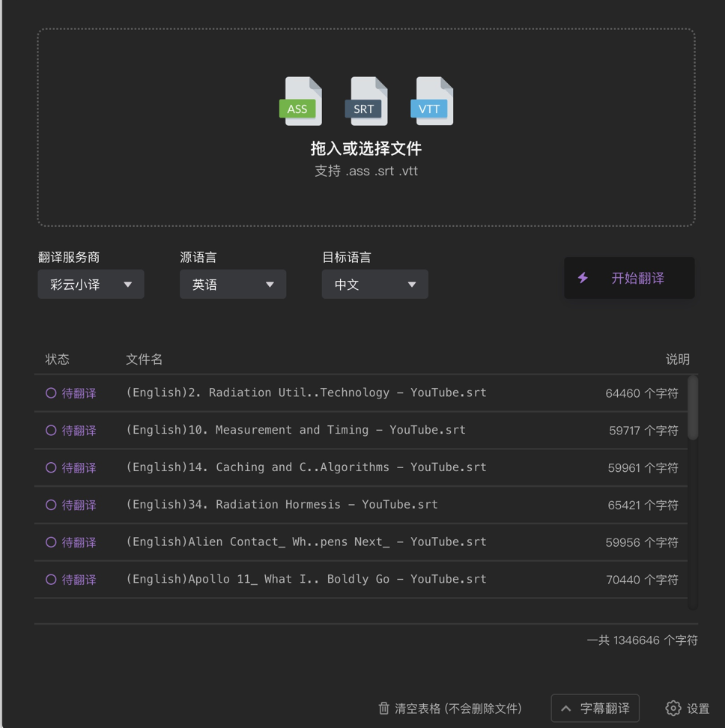
Task: Click the SRT file format icon
Action: click(x=365, y=102)
